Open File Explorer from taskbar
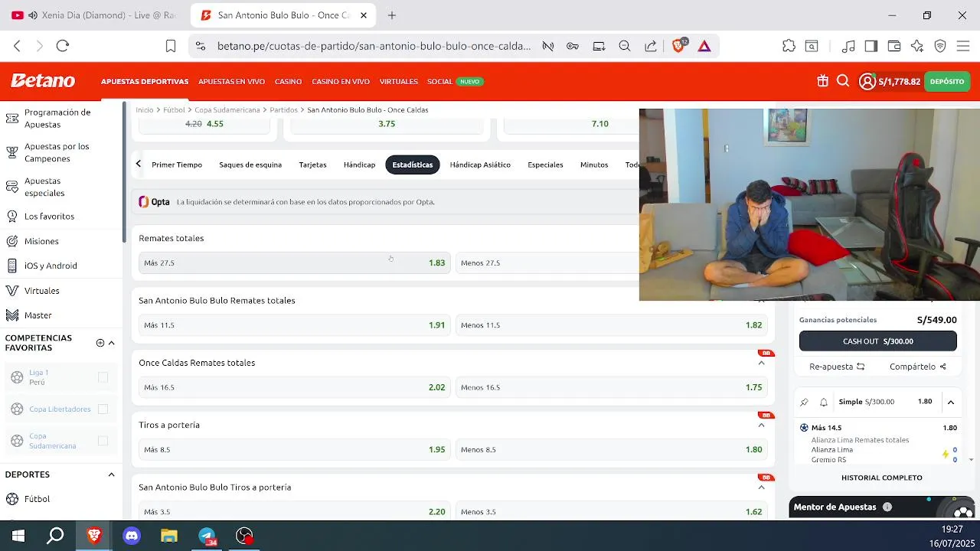This screenshot has height=551, width=980. click(x=169, y=536)
